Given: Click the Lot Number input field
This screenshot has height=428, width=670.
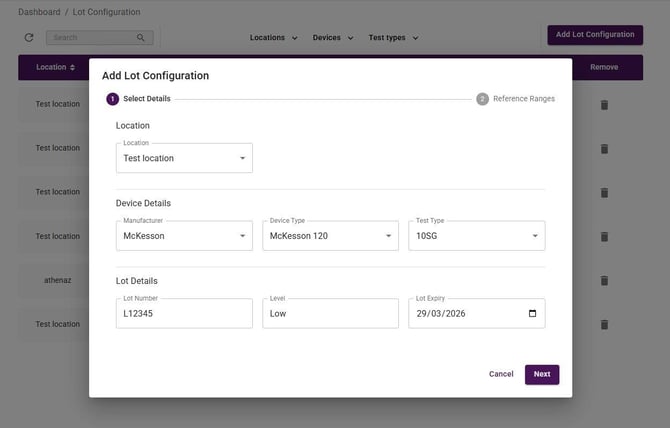Looking at the screenshot, I should pos(184,314).
